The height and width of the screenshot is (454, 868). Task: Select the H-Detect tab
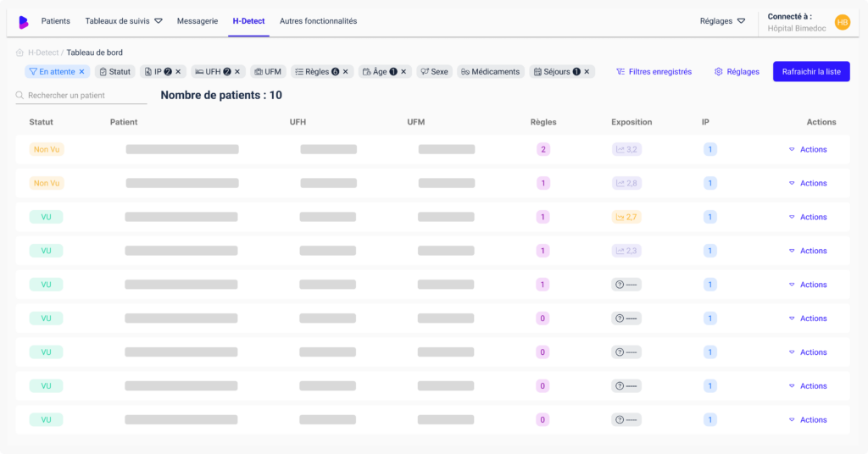248,21
